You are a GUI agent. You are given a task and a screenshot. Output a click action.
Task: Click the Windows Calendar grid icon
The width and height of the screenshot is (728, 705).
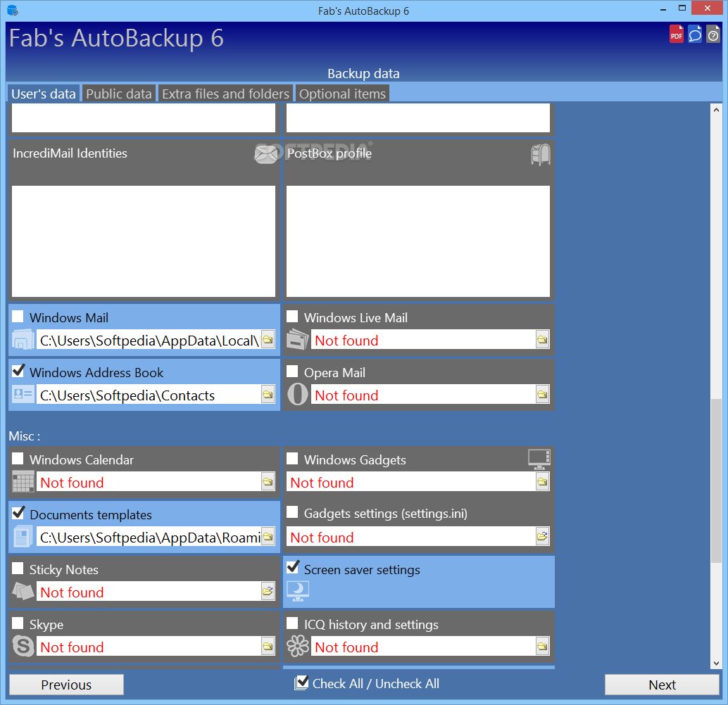[23, 481]
